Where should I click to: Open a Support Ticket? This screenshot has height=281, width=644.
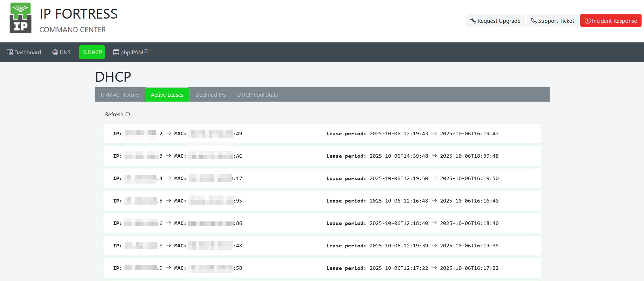552,21
